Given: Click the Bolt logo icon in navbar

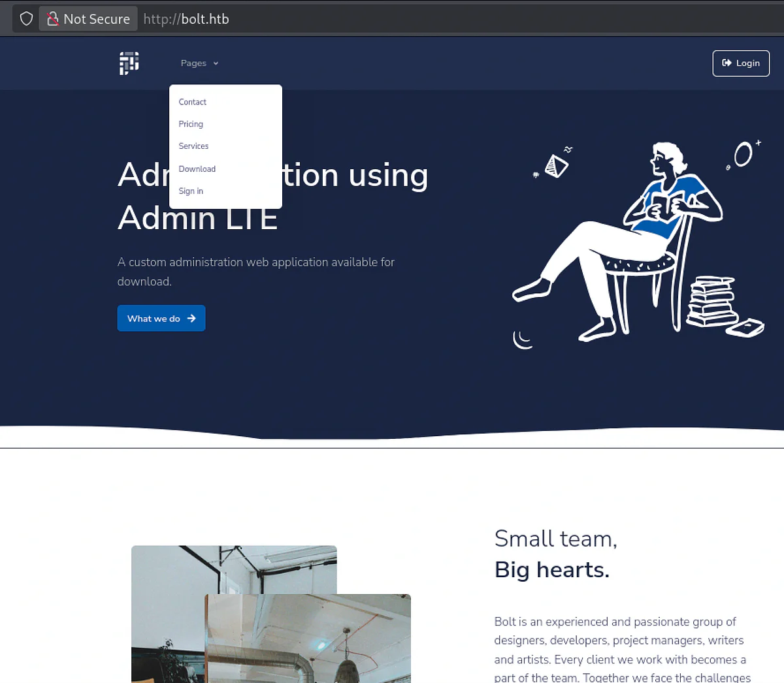Looking at the screenshot, I should 129,63.
